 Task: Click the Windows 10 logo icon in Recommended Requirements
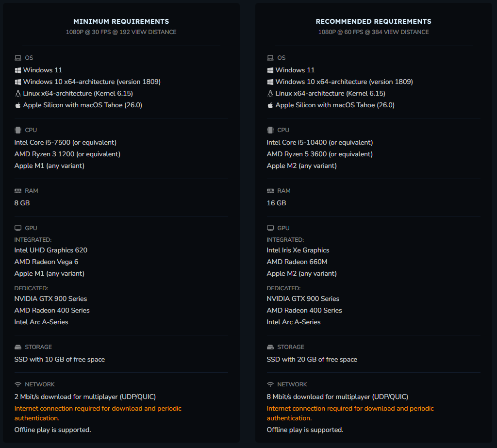tap(270, 82)
